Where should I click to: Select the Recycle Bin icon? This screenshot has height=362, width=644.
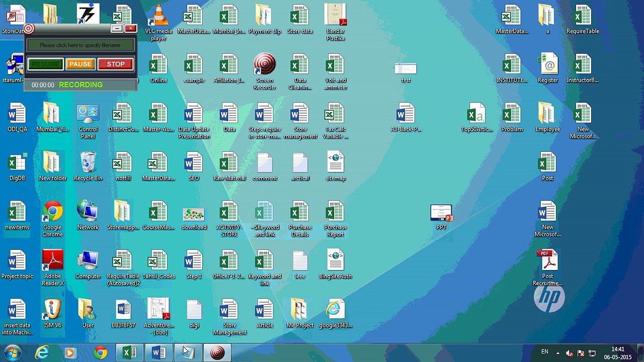point(88,167)
